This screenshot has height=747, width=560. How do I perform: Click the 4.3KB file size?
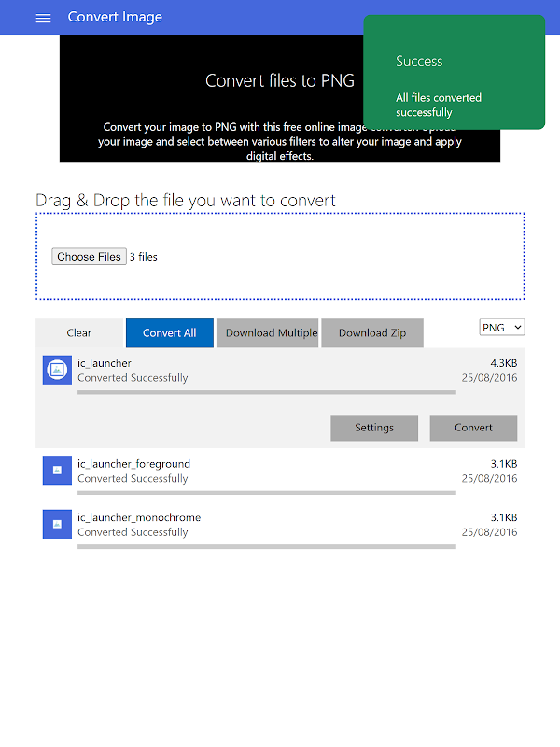click(504, 363)
